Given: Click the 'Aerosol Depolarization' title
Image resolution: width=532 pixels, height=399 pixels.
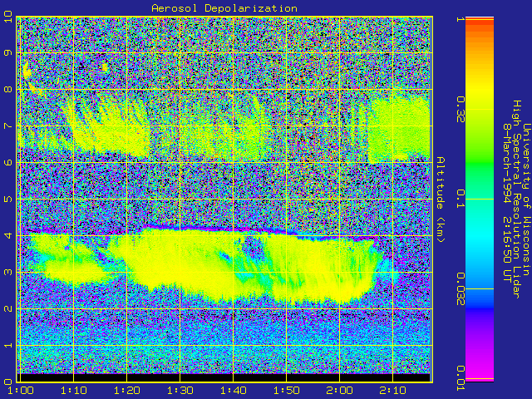Looking at the screenshot, I should coord(224,8).
